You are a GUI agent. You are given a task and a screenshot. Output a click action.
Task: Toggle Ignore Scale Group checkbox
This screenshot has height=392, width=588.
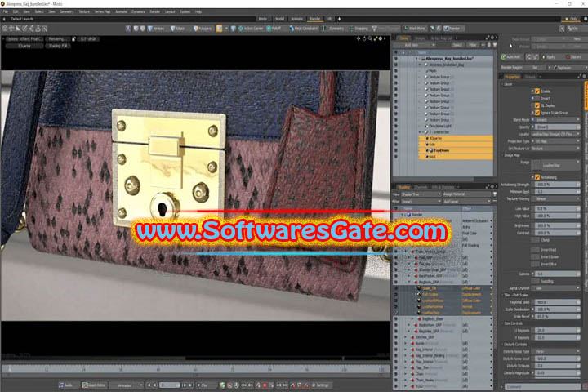pyautogui.click(x=537, y=113)
